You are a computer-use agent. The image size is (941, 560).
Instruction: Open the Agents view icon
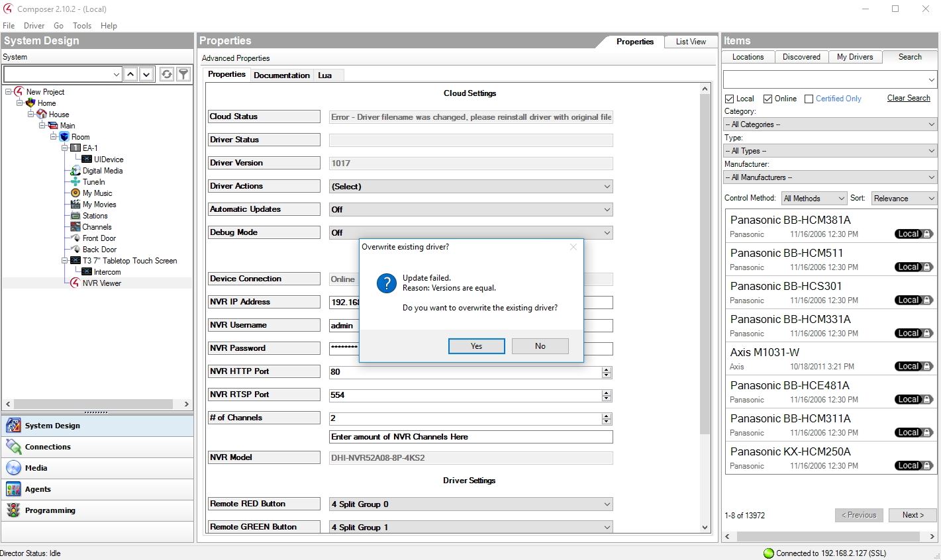click(13, 489)
